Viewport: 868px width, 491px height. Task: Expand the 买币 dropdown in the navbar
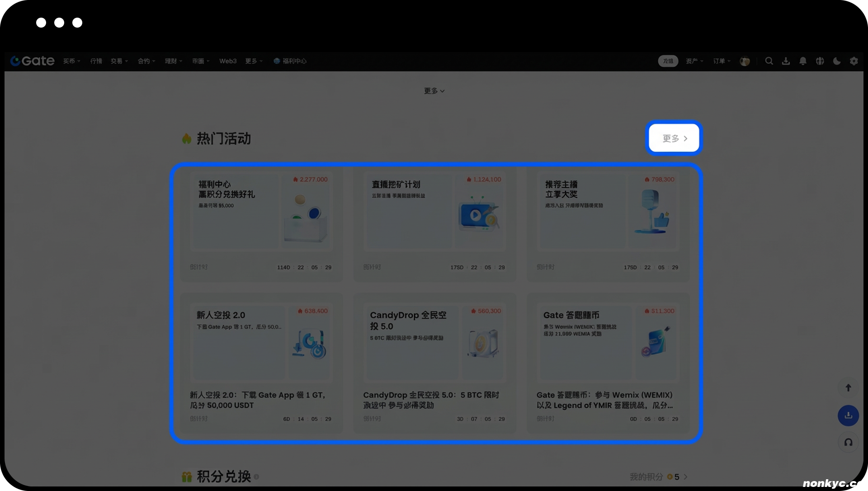71,61
